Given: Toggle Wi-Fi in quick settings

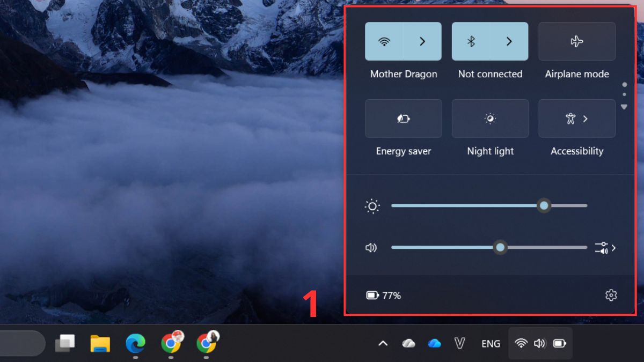Looking at the screenshot, I should (384, 41).
